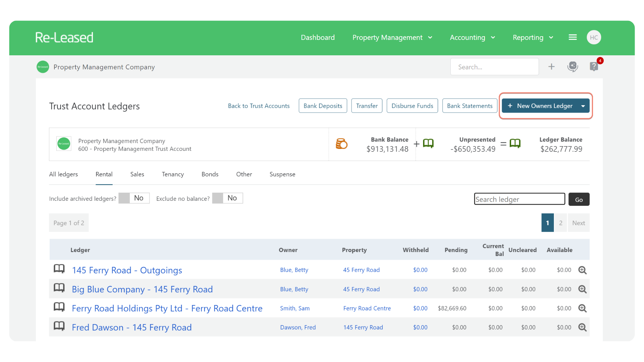Switch to the Bonds tab
Screen dimensions: 644x362
(x=210, y=174)
